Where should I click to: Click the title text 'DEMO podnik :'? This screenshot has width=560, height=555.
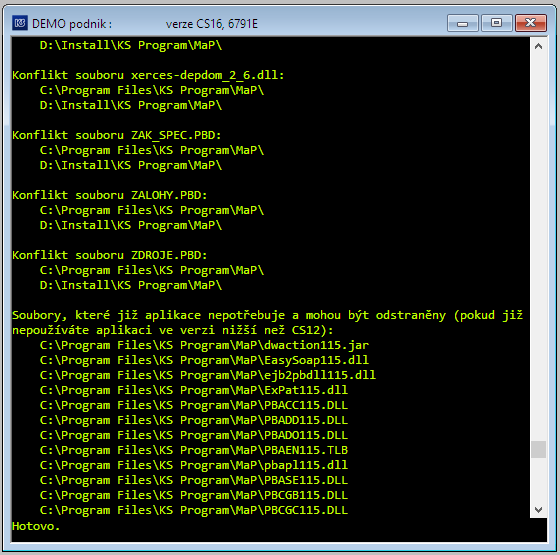tap(72, 24)
